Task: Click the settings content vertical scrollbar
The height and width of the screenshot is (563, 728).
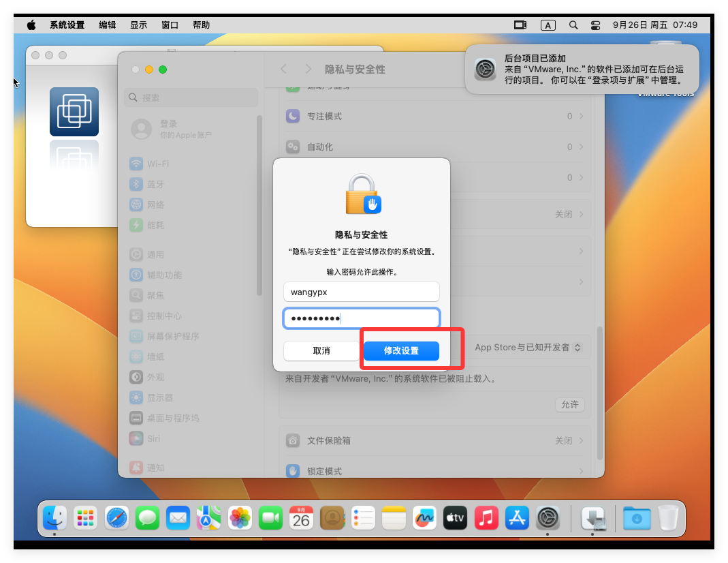Action: pyautogui.click(x=599, y=393)
